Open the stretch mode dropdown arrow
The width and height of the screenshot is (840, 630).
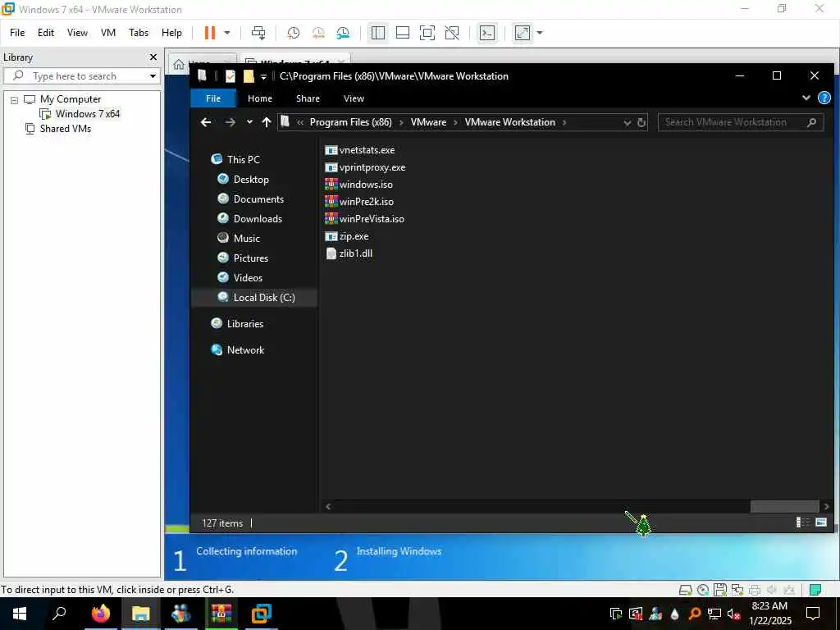point(540,33)
